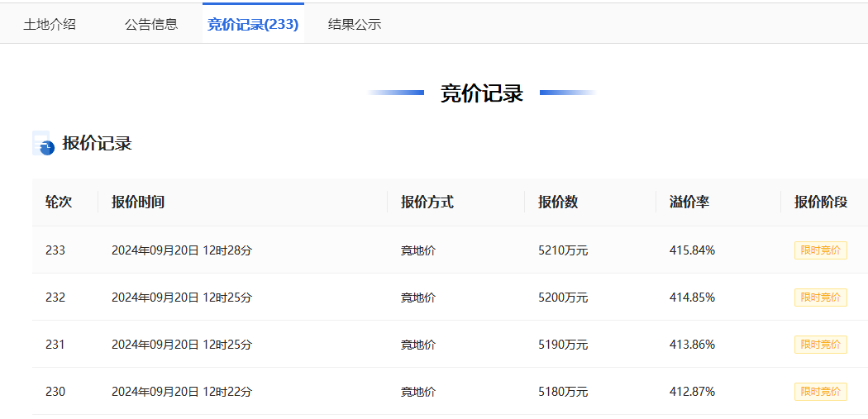This screenshot has width=868, height=419.
Task: Click the 报价方式 column header
Action: coord(427,202)
